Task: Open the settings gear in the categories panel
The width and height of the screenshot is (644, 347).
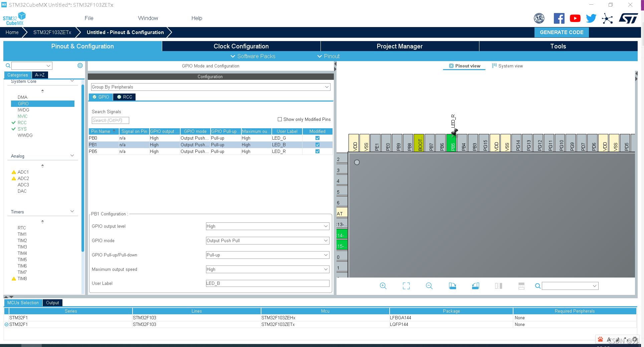Action: (80, 65)
